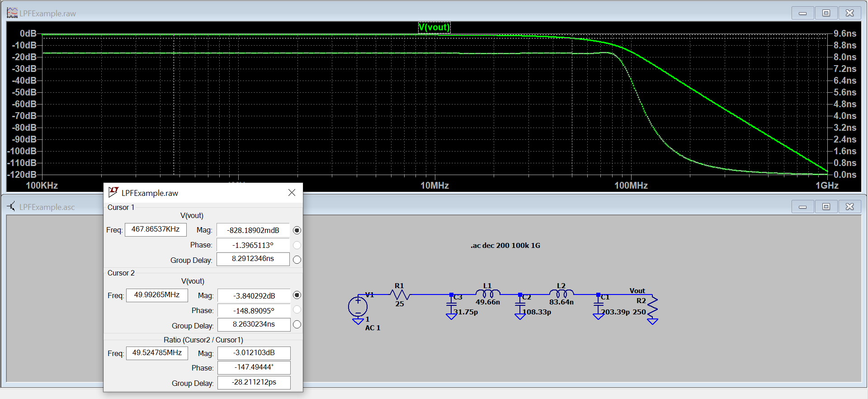Close the cursor readout dialog
The height and width of the screenshot is (399, 868).
click(x=292, y=193)
